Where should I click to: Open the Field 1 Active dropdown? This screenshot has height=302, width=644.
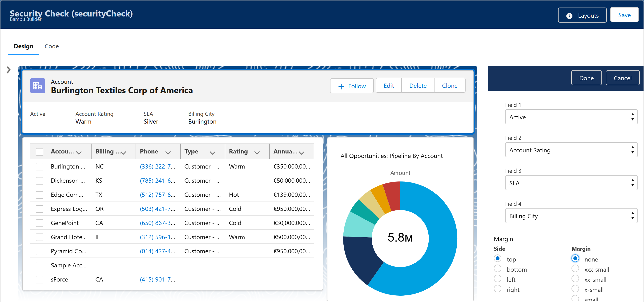[x=571, y=117]
